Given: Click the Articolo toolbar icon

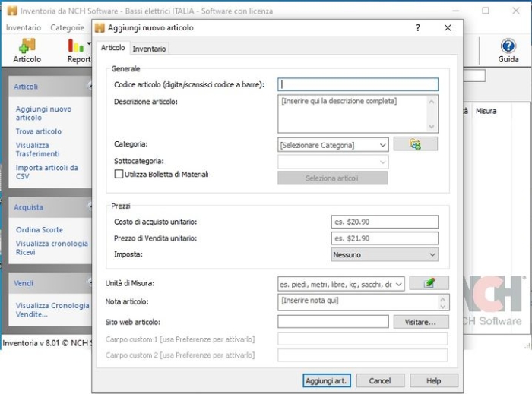Looking at the screenshot, I should point(27,50).
